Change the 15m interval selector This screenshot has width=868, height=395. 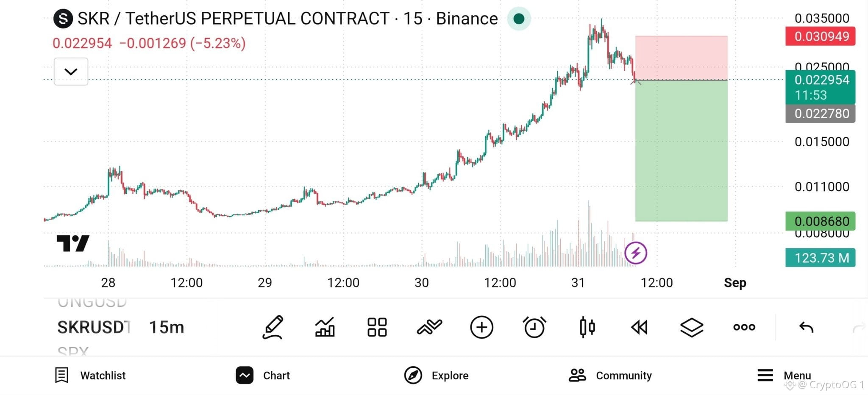click(167, 327)
